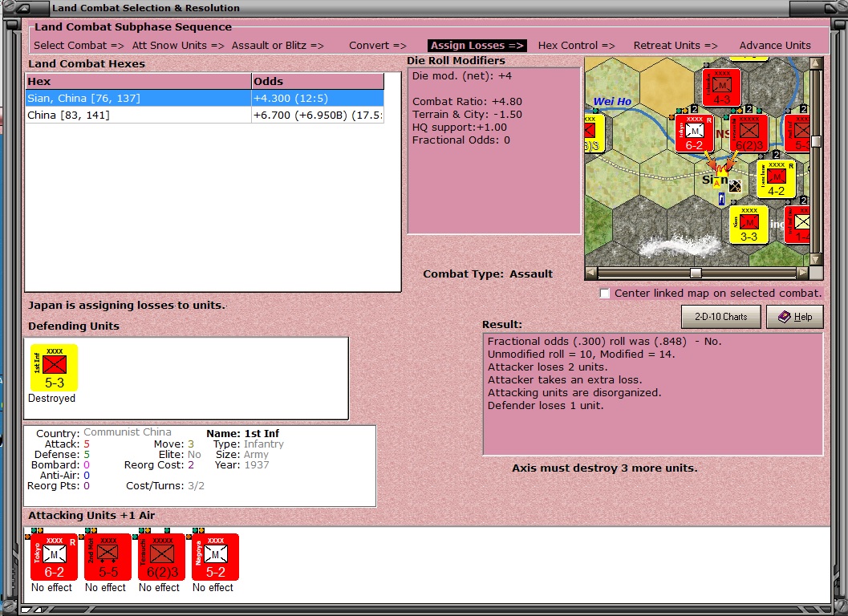Click the +6.700 (+6.950B) odds cell
The height and width of the screenshot is (616, 848).
[318, 115]
